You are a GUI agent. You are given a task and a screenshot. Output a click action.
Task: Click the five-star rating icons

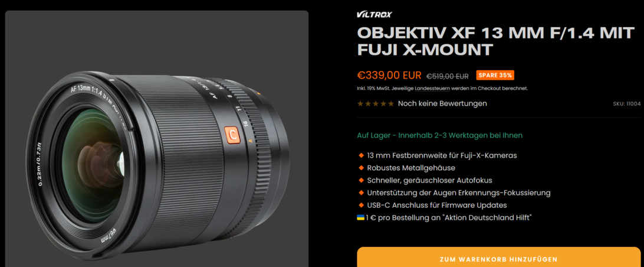pos(376,104)
